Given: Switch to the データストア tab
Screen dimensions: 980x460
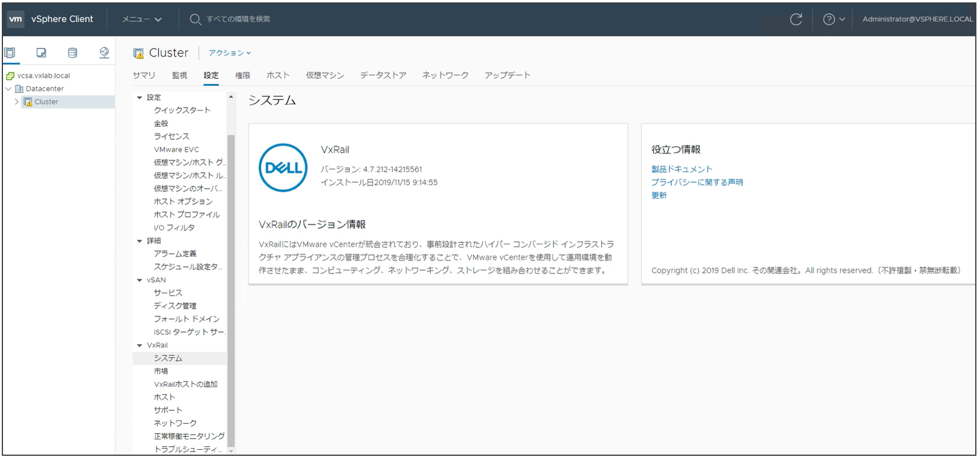Looking at the screenshot, I should pos(383,75).
